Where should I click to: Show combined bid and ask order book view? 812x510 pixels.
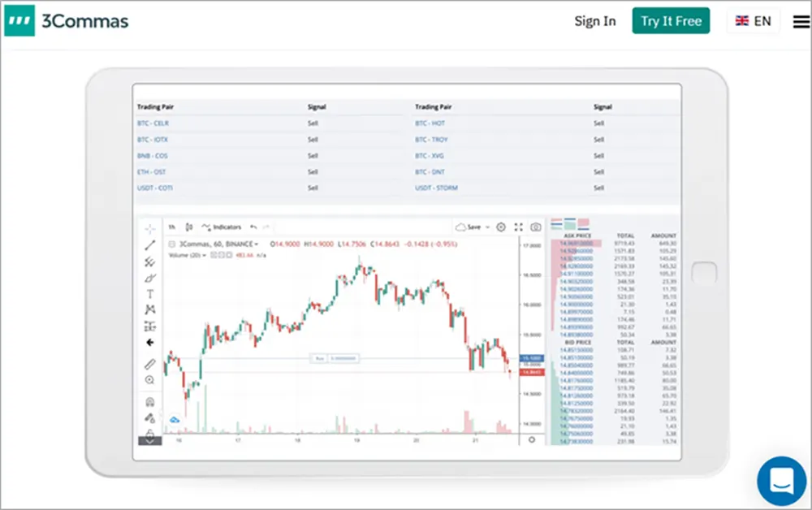click(557, 224)
